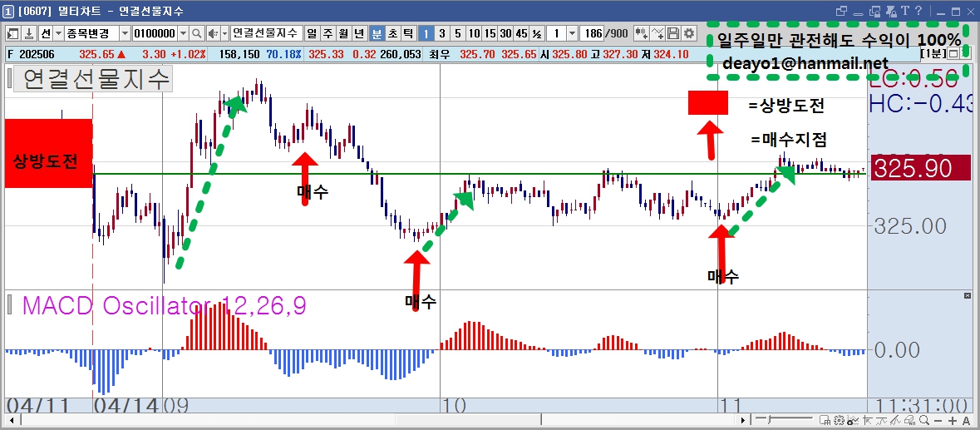Viewport: 980px width, 430px height.
Task: Click the minus zoom out icon
Action: coord(938,421)
